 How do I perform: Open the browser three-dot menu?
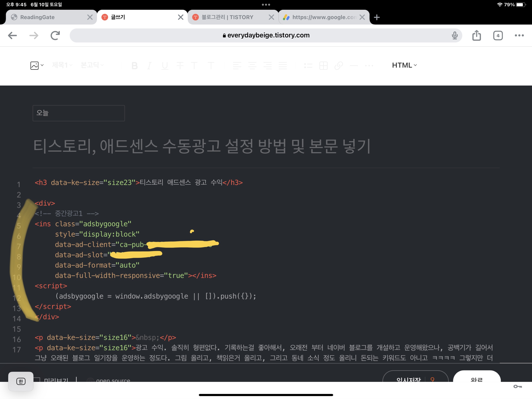(x=519, y=36)
